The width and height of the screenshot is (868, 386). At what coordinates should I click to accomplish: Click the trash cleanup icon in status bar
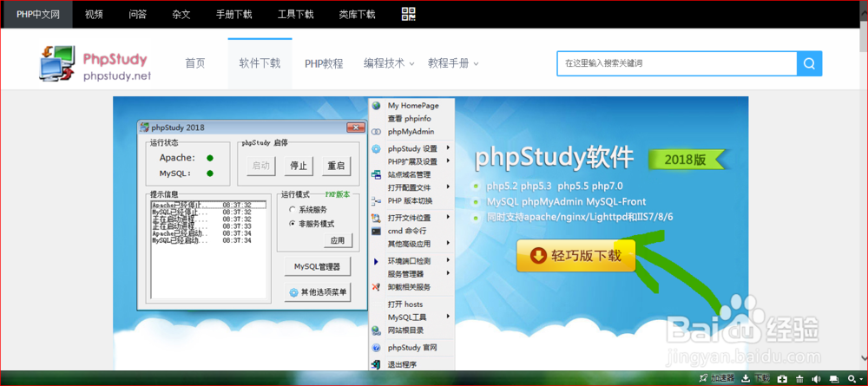click(799, 379)
